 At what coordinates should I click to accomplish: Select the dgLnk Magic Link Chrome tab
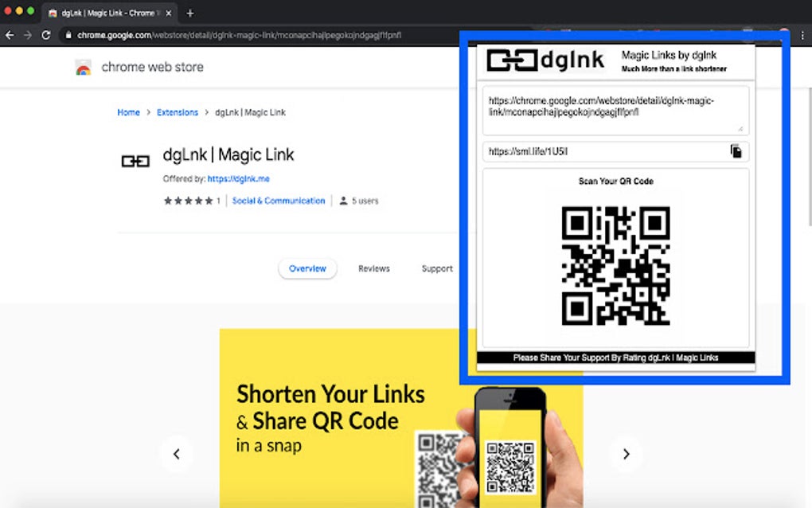(x=109, y=14)
